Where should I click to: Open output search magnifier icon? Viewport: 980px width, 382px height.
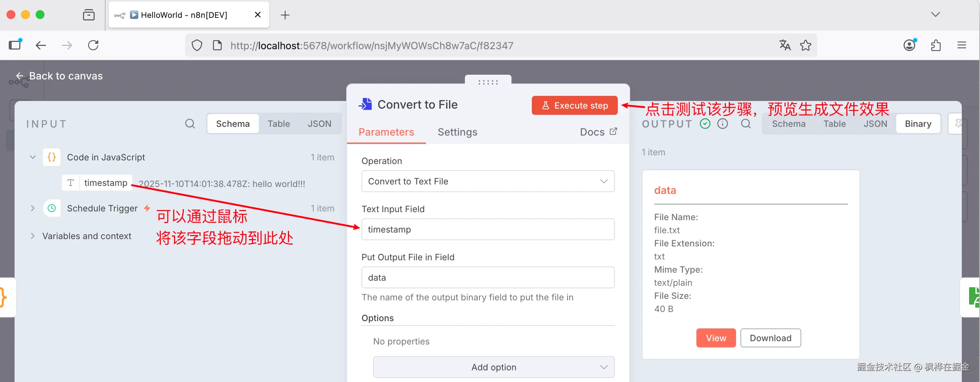(746, 124)
